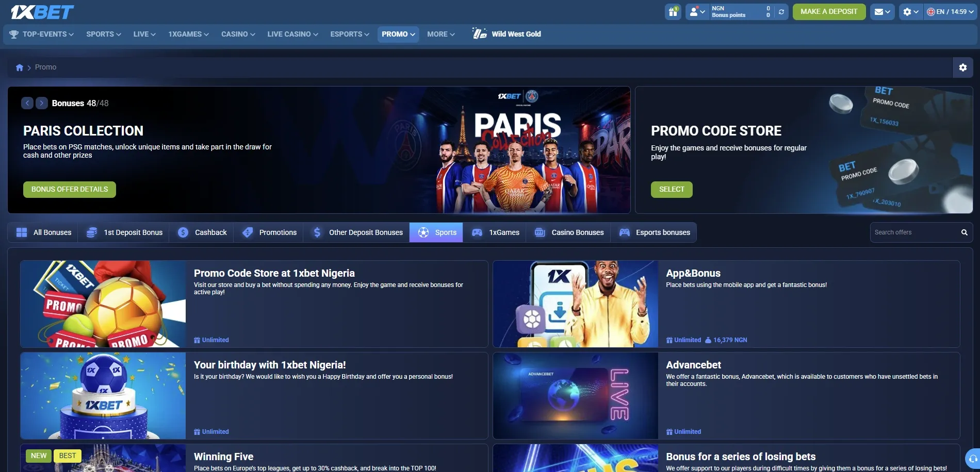Open the gift box bonuses icon
Viewport: 980px width, 472px height.
(x=673, y=12)
